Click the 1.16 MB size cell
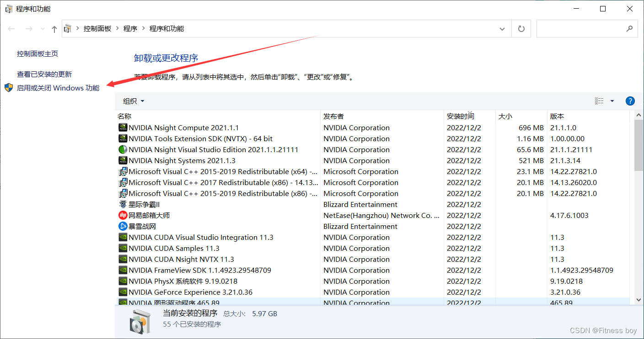 pyautogui.click(x=530, y=139)
